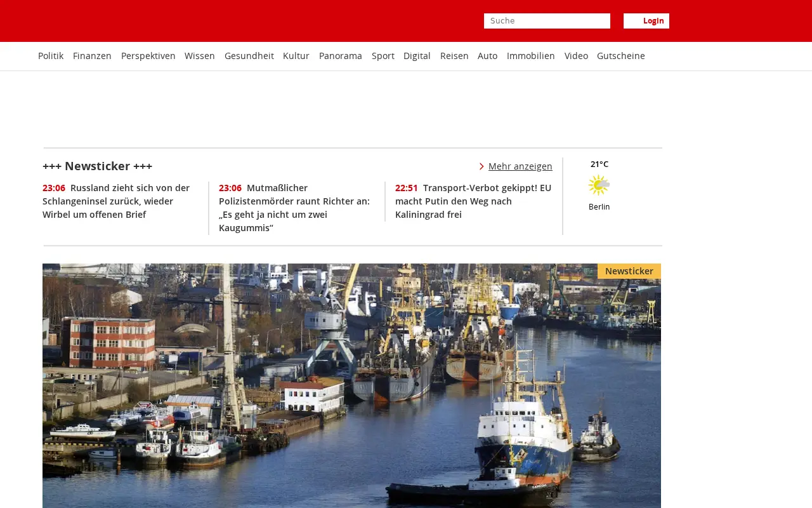The width and height of the screenshot is (812, 508).
Task: Select Digital in the navigation bar
Action: (417, 56)
